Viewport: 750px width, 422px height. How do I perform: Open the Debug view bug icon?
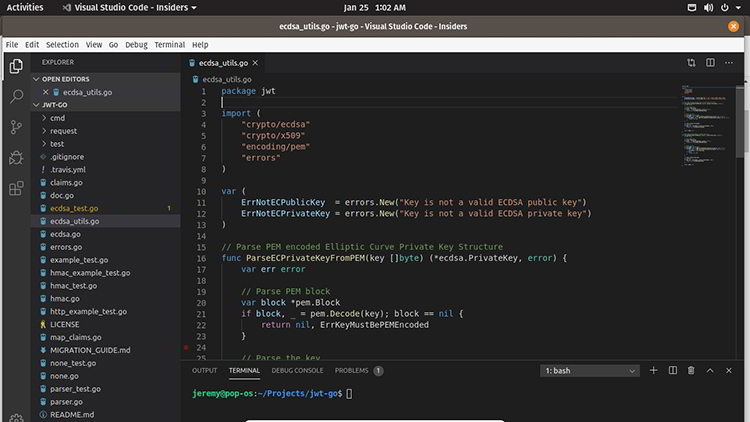tap(16, 157)
